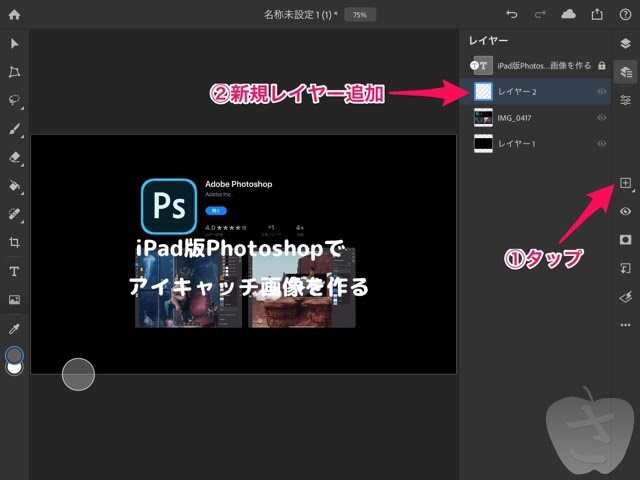Open cloud document status
640x480 pixels.
pos(569,15)
